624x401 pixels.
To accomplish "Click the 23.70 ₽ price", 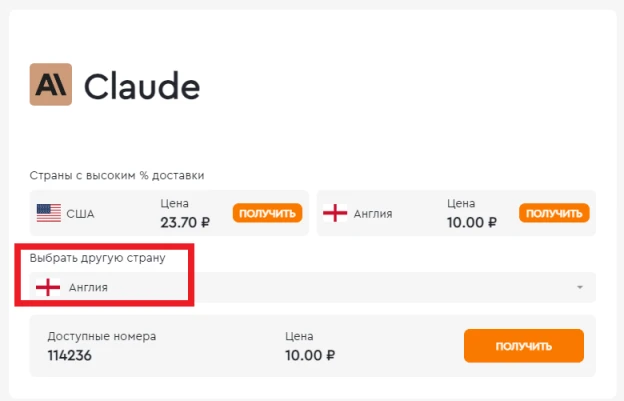I will 185,222.
